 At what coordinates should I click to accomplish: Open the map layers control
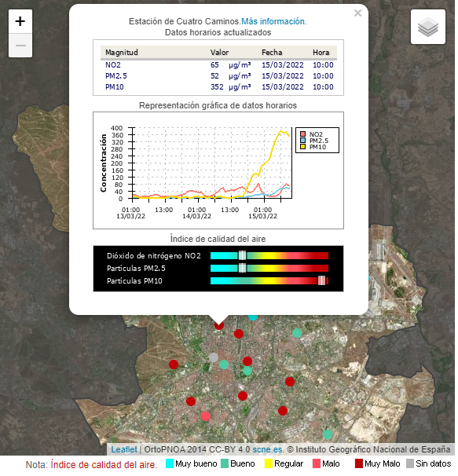pos(428,27)
